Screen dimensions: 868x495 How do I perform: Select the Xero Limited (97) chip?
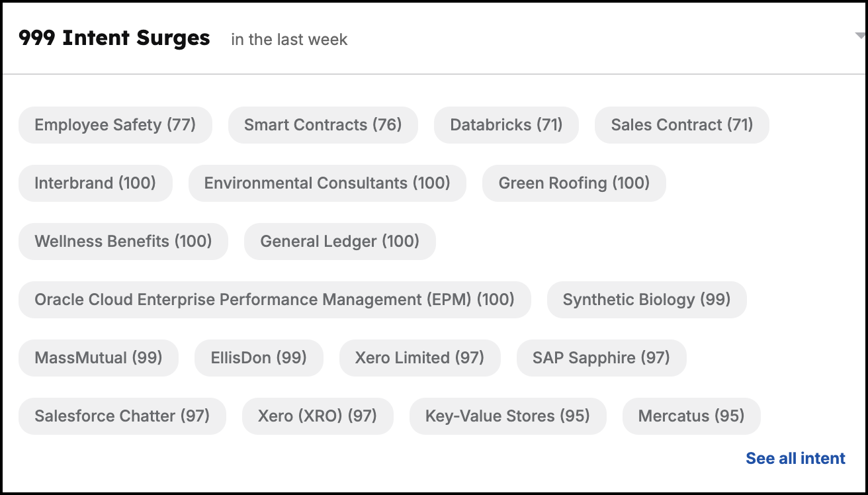click(x=420, y=358)
